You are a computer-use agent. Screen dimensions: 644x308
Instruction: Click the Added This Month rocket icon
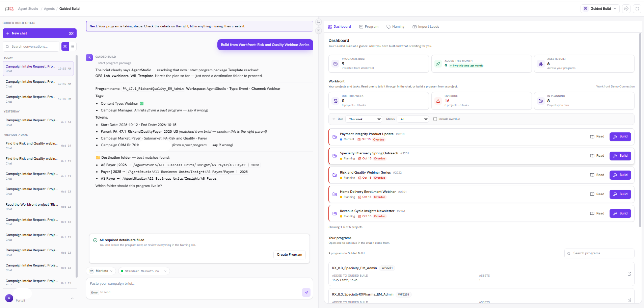[438, 63]
